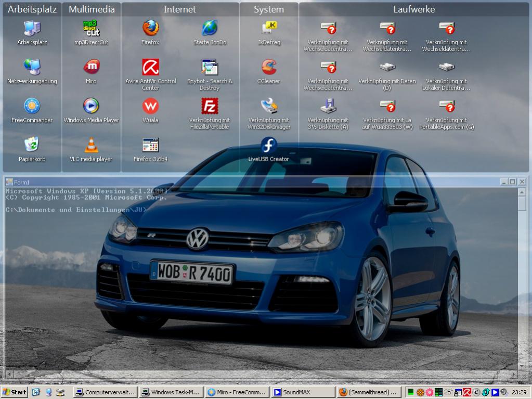Click the Multimedia fence header

(x=92, y=9)
